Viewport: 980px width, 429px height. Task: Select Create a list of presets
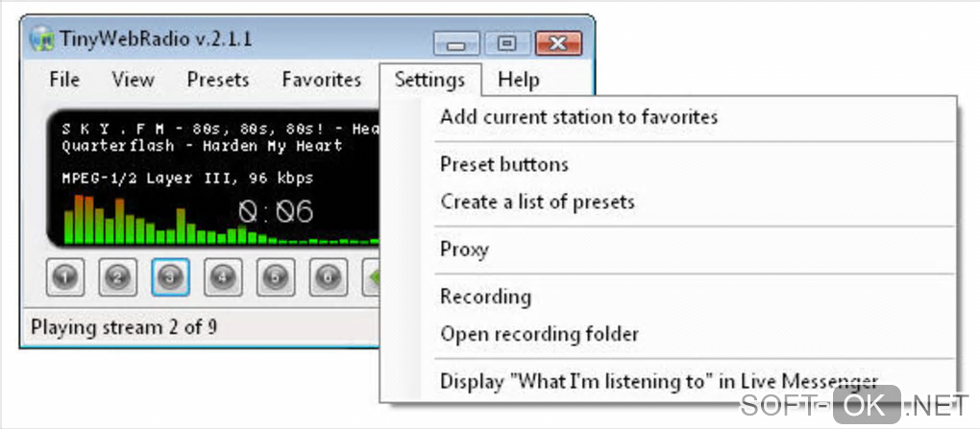pos(669,202)
